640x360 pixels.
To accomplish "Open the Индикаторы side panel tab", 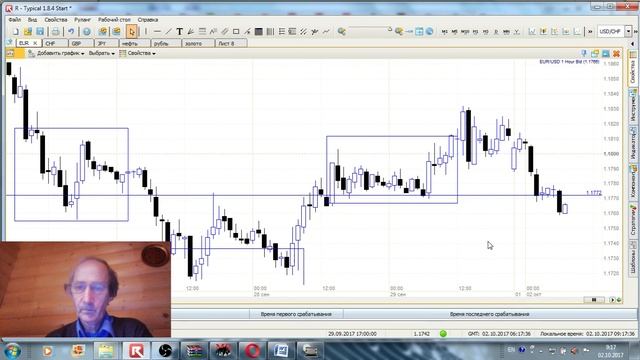I will click(633, 144).
